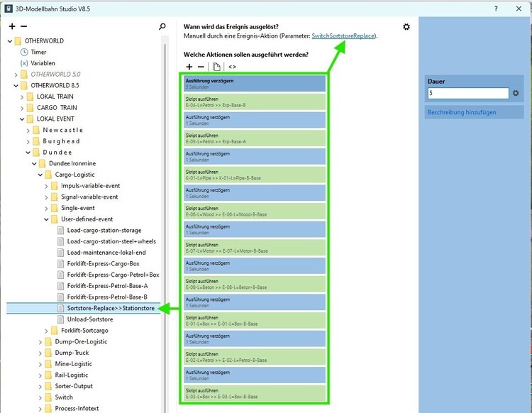Expand the OTHERWORLD 5.0 folder
The width and height of the screenshot is (532, 413).
point(16,75)
